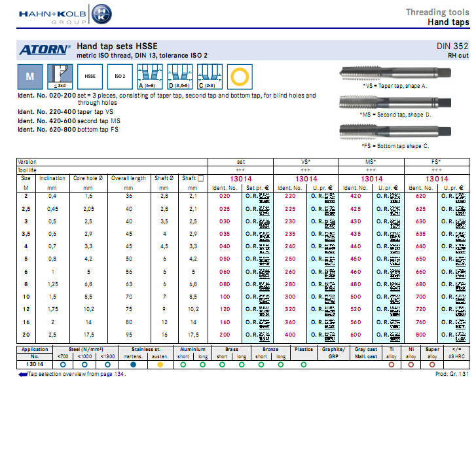
Task: Follow the page 134 link
Action: [x=113, y=374]
